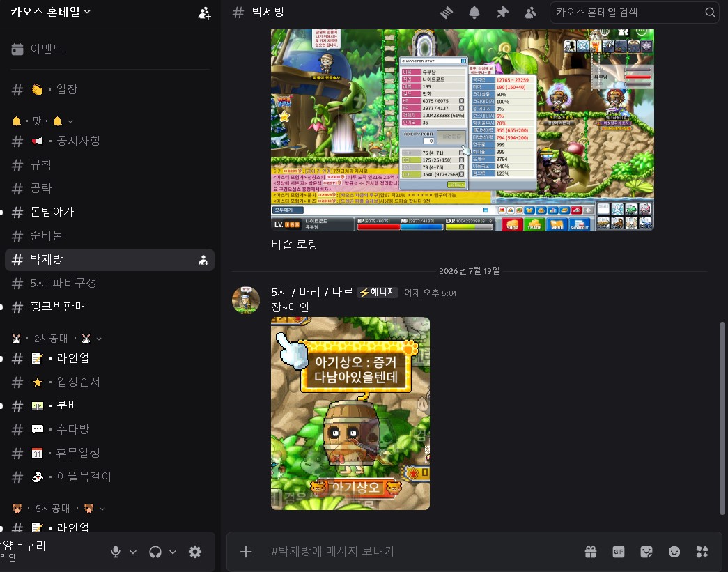Open the MapleStory stat screenshot attachment
Screen dimensions: 728x572
click(463, 130)
